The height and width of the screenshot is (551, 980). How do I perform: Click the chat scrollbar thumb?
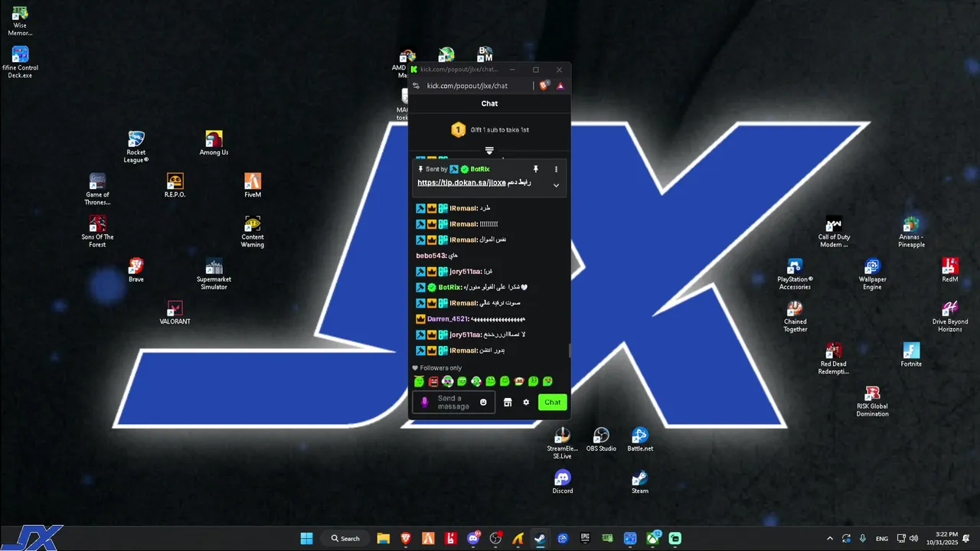569,351
